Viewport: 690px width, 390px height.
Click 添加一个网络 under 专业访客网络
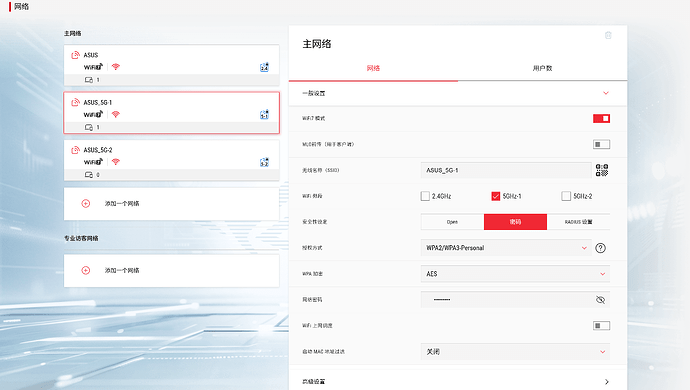172,270
